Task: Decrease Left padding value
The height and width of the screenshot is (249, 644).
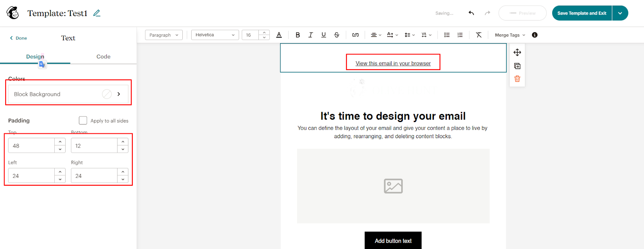Action: point(60,179)
